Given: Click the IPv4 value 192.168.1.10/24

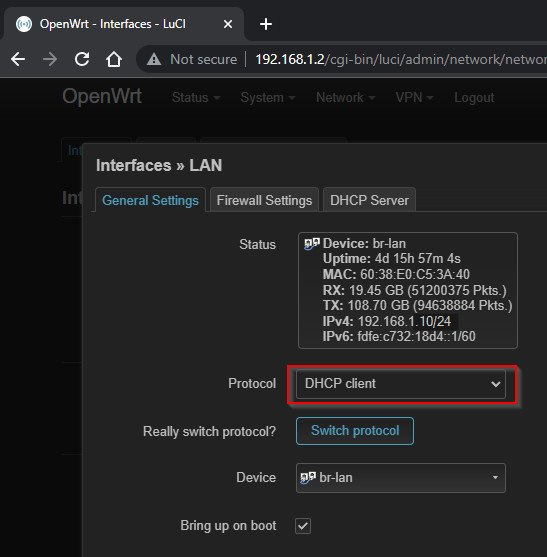Looking at the screenshot, I should pyautogui.click(x=404, y=321).
